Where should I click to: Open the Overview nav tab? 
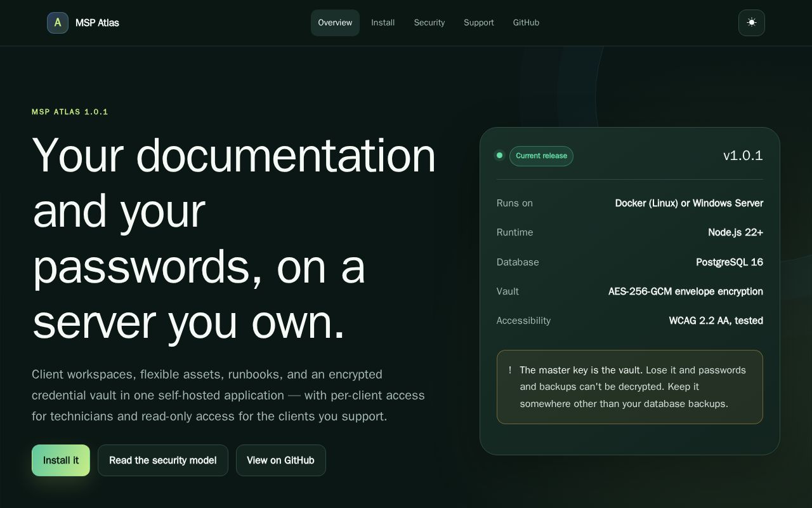[335, 23]
